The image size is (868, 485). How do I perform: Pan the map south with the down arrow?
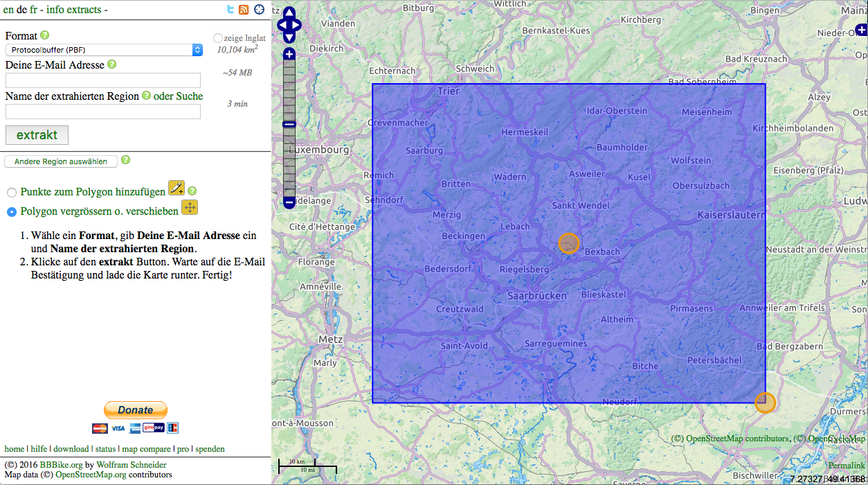pyautogui.click(x=289, y=39)
